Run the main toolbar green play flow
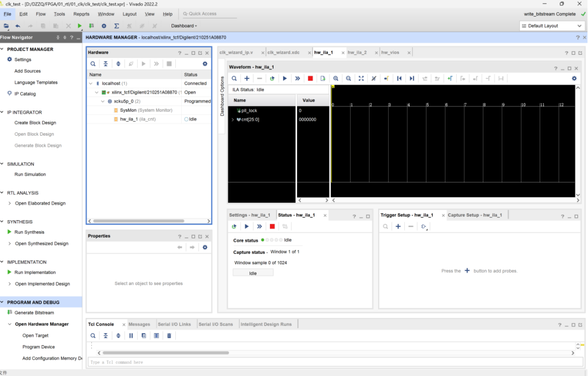The image size is (588, 376). (80, 26)
